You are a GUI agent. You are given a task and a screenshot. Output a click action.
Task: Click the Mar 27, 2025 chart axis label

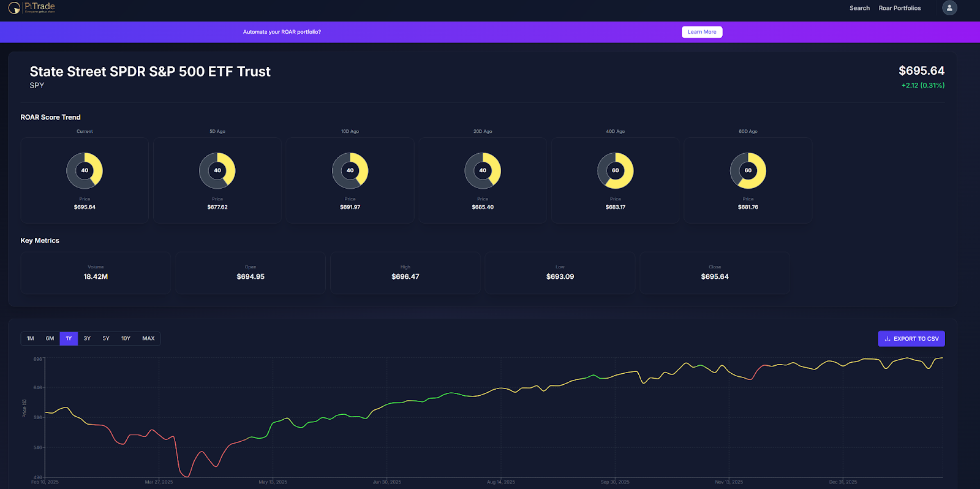pyautogui.click(x=159, y=482)
